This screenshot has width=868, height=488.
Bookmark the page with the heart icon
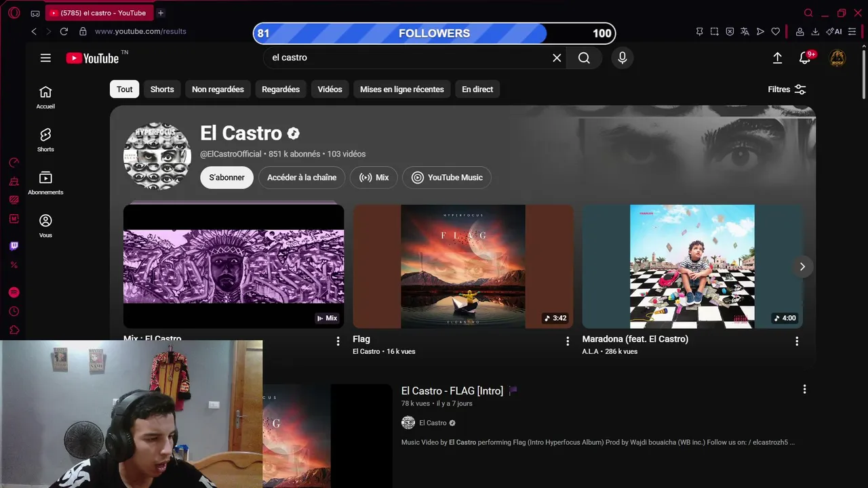pos(775,31)
